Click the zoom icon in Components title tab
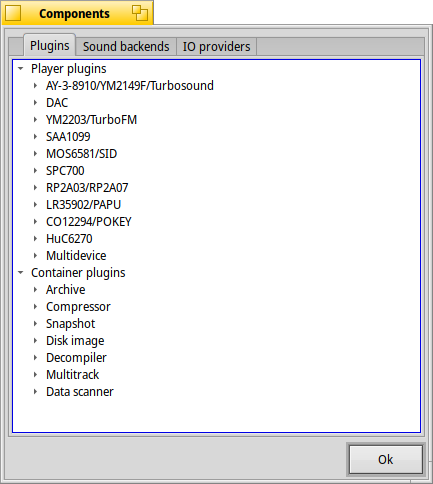433x484 pixels. click(x=140, y=13)
